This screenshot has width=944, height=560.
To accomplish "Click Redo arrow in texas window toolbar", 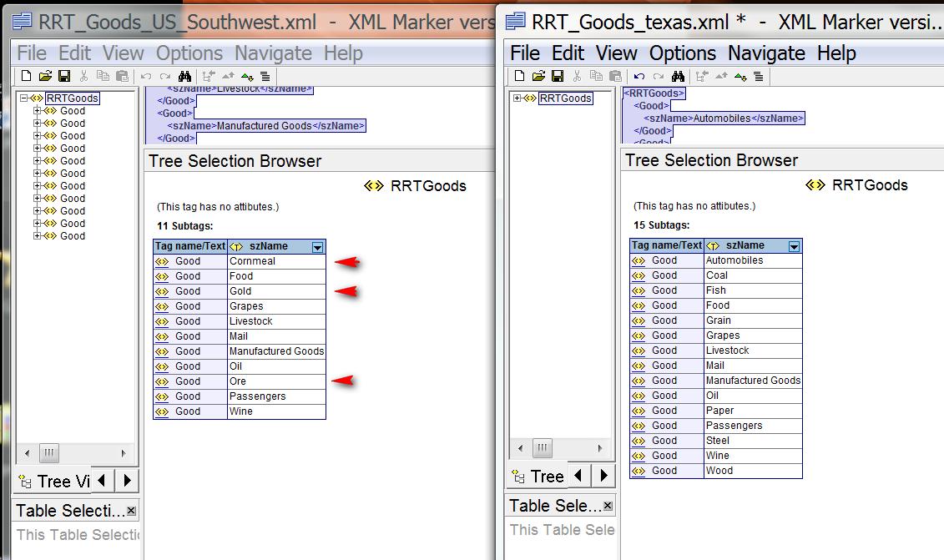I will (659, 77).
